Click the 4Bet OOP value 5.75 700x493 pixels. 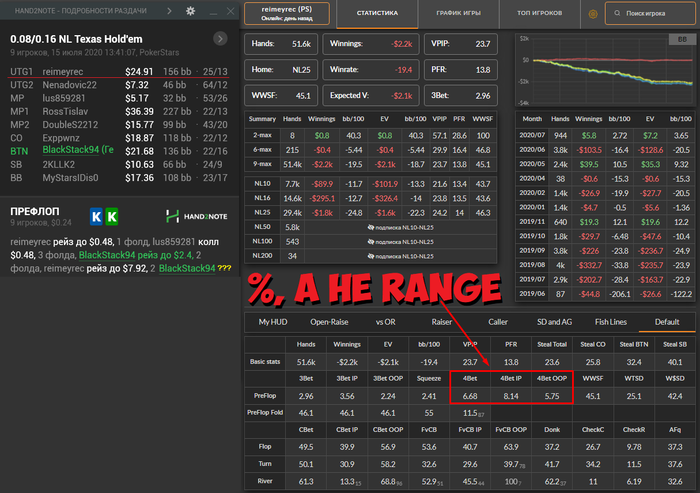point(552,396)
